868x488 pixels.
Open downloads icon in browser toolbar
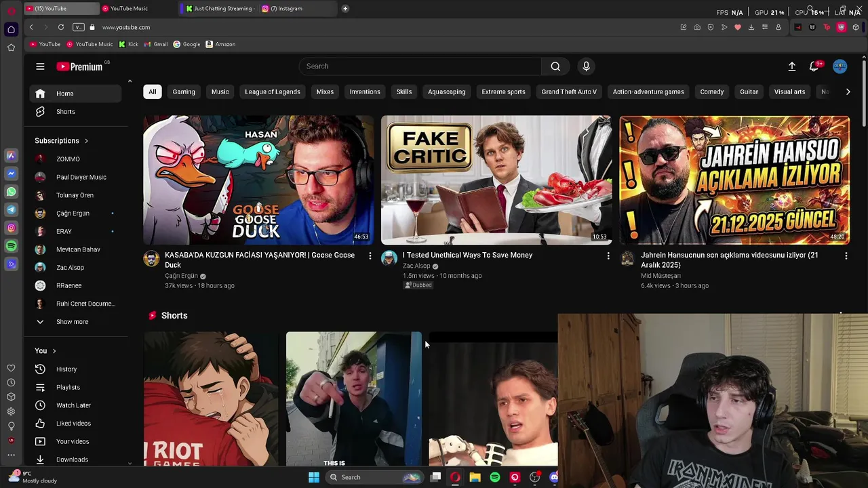click(x=751, y=27)
